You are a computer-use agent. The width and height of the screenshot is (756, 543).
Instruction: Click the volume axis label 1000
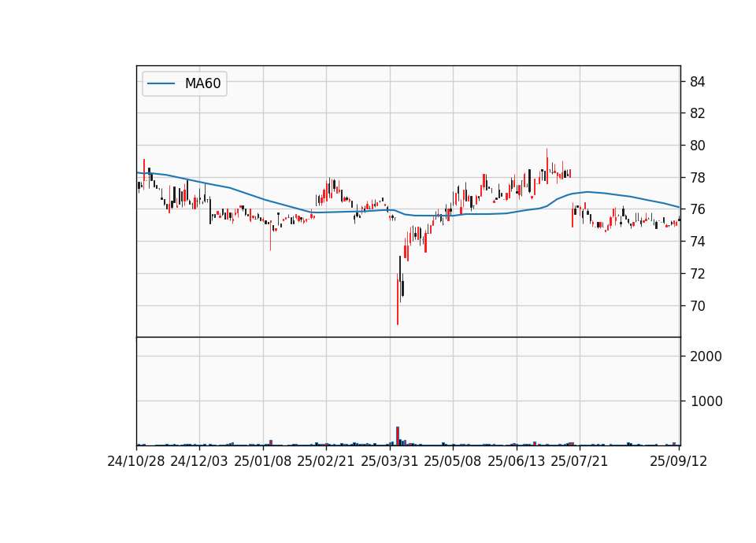coord(706,401)
